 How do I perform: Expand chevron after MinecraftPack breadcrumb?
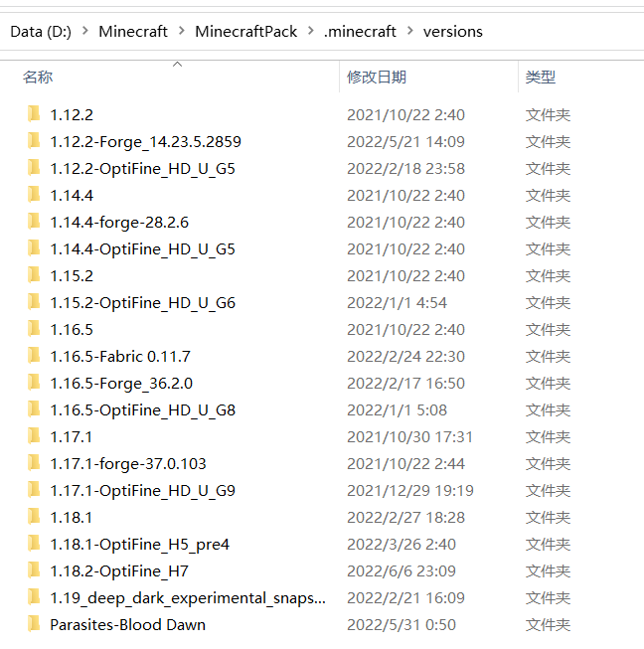click(x=311, y=31)
